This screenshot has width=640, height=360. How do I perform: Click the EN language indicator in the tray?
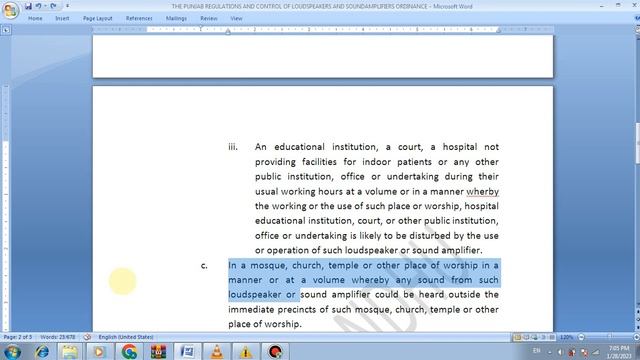(x=537, y=351)
